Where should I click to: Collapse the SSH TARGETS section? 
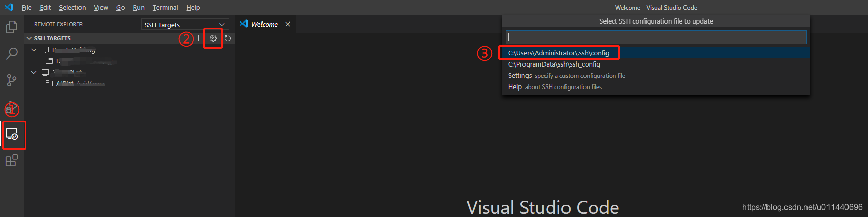29,38
